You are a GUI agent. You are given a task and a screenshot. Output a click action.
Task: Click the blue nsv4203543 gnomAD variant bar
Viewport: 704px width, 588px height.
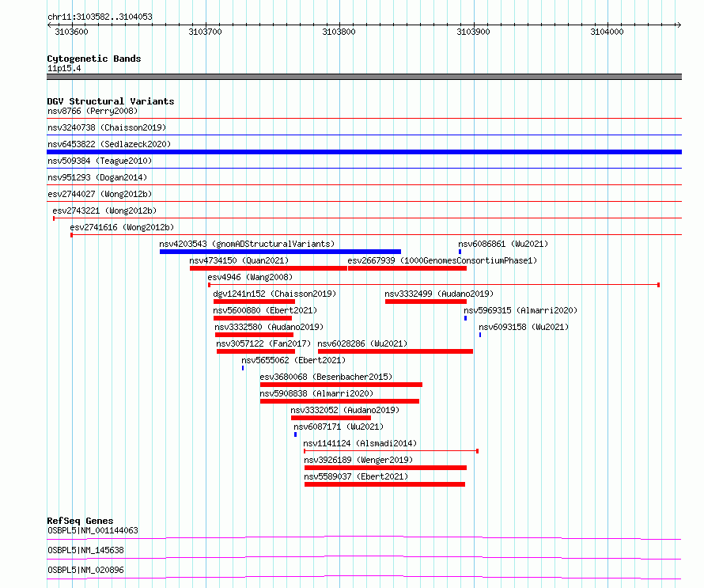click(280, 252)
